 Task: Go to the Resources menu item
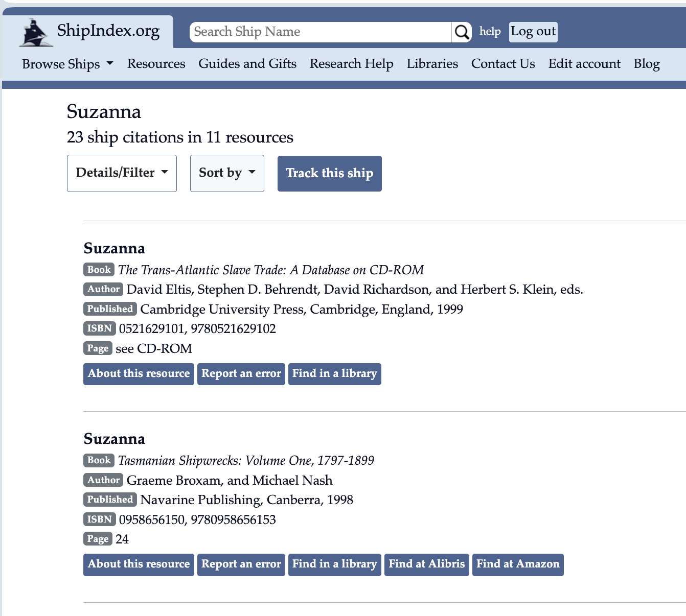click(x=156, y=64)
